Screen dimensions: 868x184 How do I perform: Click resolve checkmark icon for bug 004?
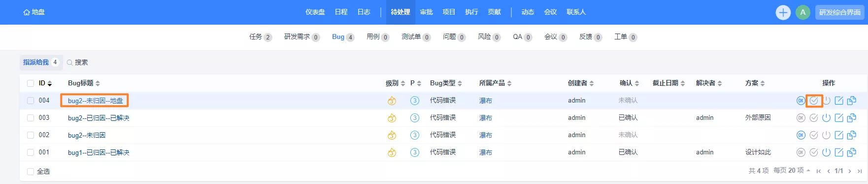pos(814,101)
